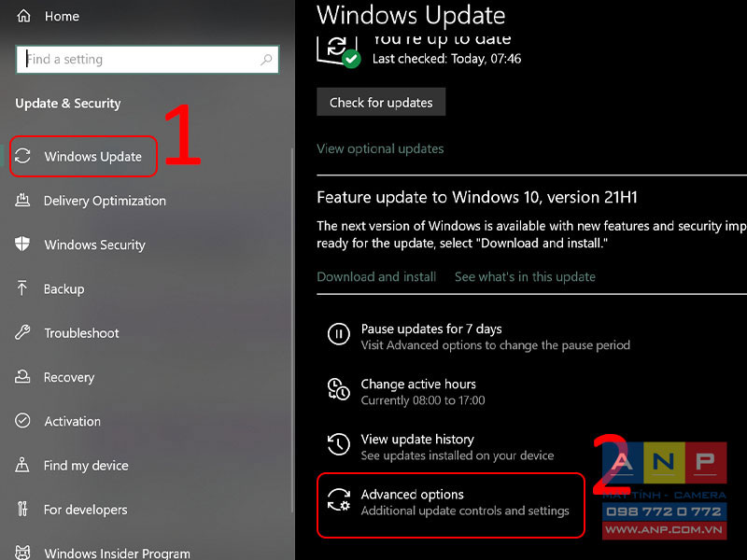Click the For developers icon
Screen dimensions: 747x560
22,509
